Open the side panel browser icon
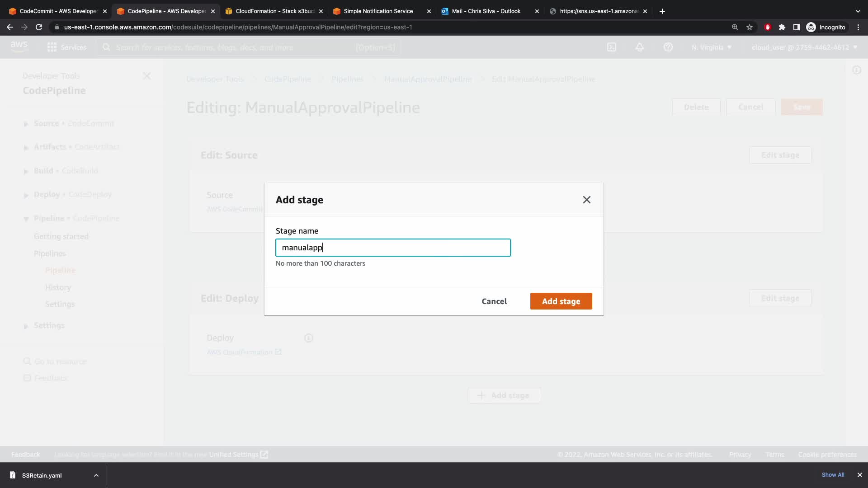Screen dimensions: 868x488 pos(797,27)
